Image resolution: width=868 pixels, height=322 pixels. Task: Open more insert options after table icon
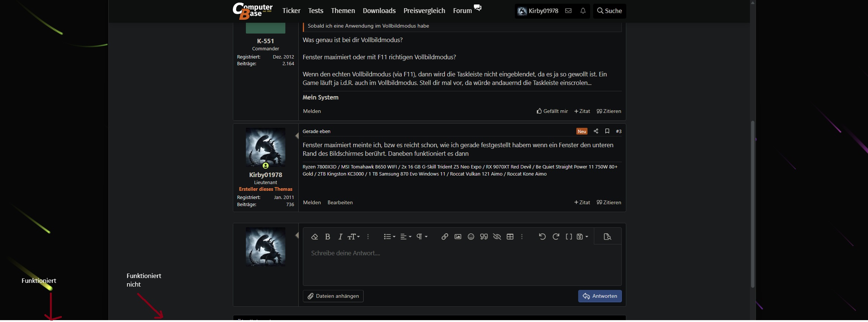pos(522,237)
